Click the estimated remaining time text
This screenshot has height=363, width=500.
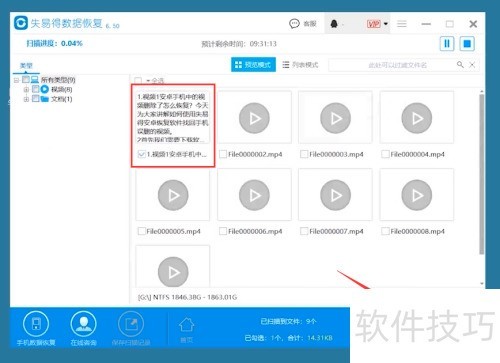coord(239,44)
